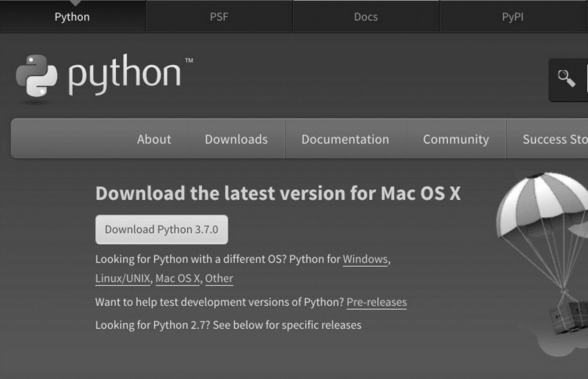
Task: Open the Downloads menu
Action: point(236,139)
